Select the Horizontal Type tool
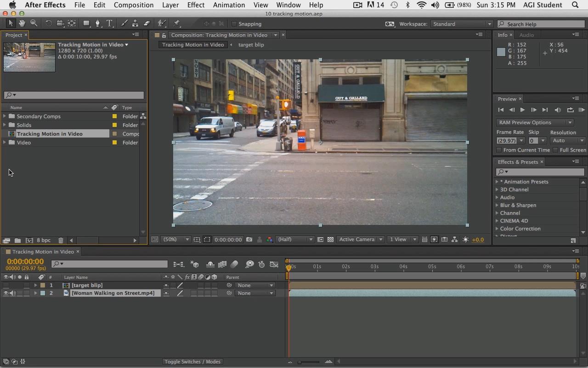Screen dimensions: 588x368 tap(110, 23)
